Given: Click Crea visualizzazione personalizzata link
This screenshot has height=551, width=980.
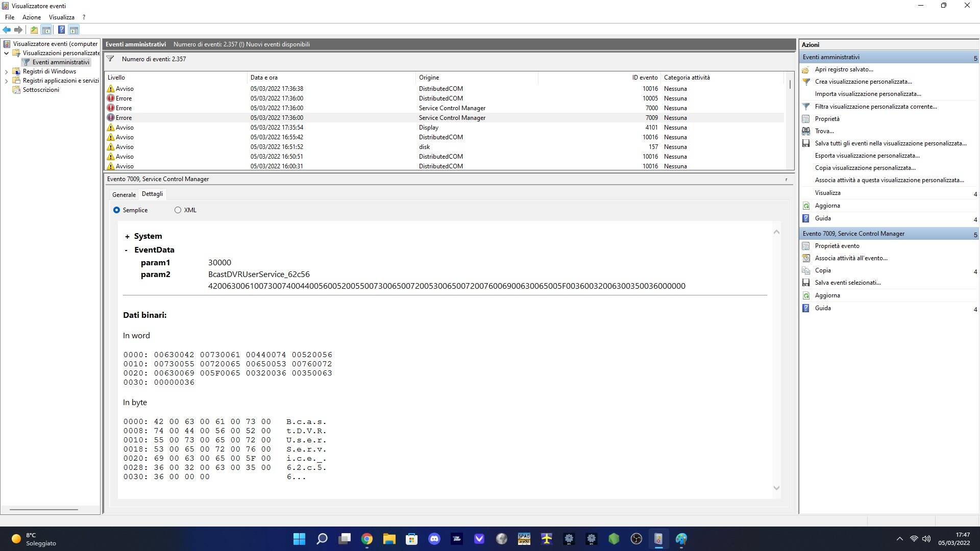Looking at the screenshot, I should (x=863, y=82).
